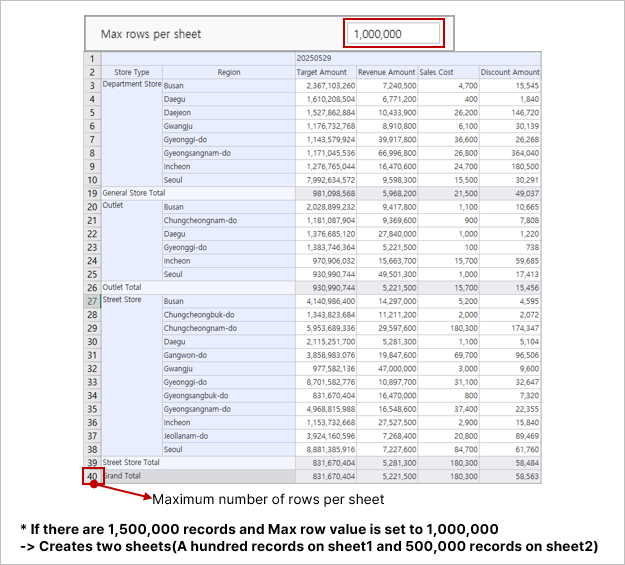This screenshot has height=565, width=625.
Task: Click the Revenue Amount header cell
Action: (387, 72)
